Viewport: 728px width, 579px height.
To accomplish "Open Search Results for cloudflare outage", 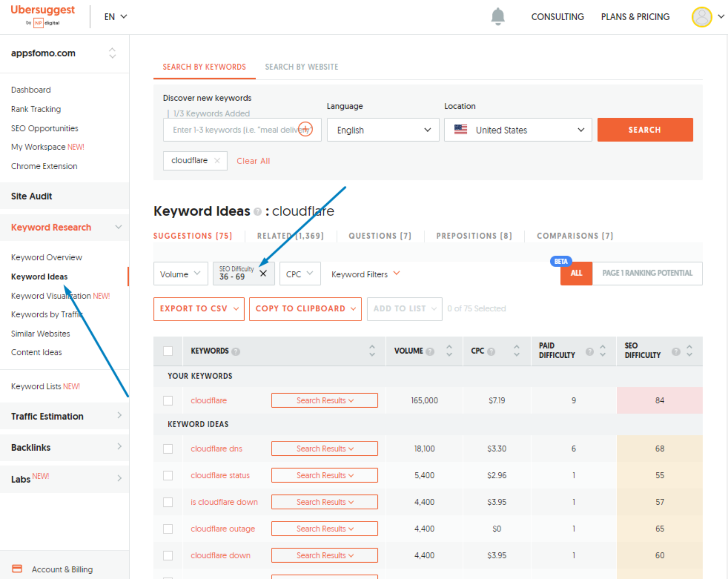I will (325, 529).
